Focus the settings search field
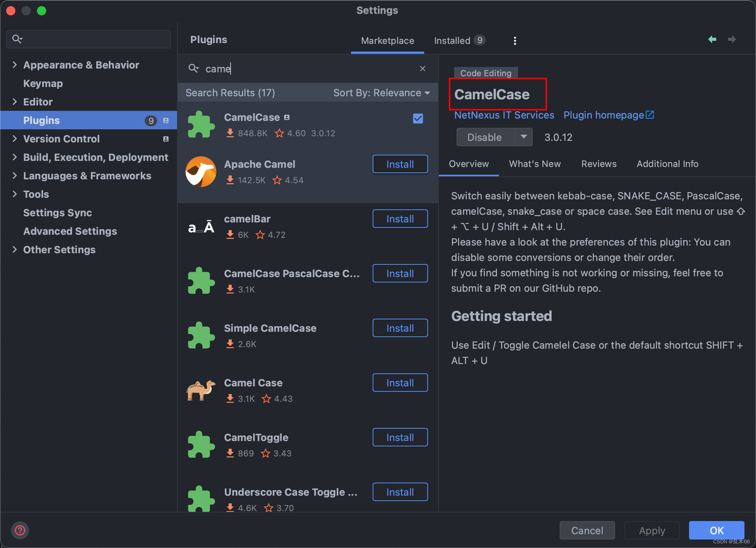 click(88, 39)
